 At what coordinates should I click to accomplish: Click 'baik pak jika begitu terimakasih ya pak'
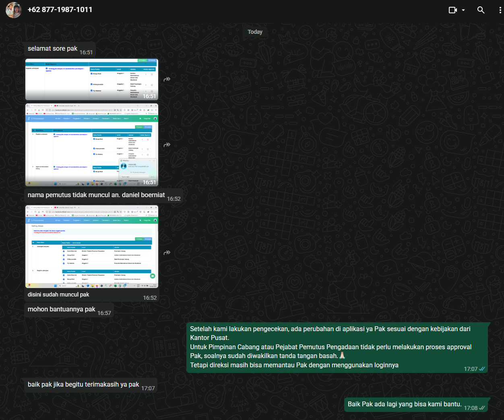83,385
